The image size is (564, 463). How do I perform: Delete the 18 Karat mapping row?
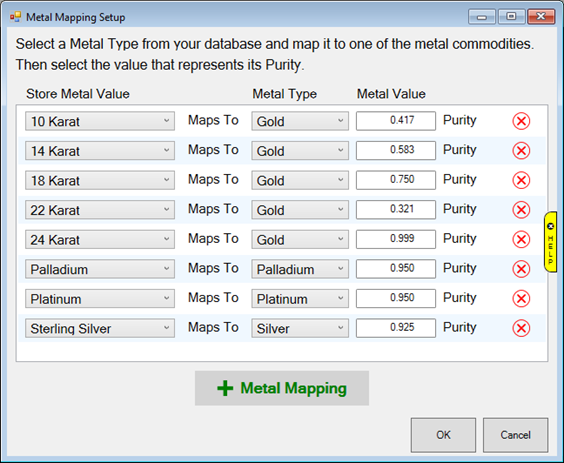pos(521,180)
